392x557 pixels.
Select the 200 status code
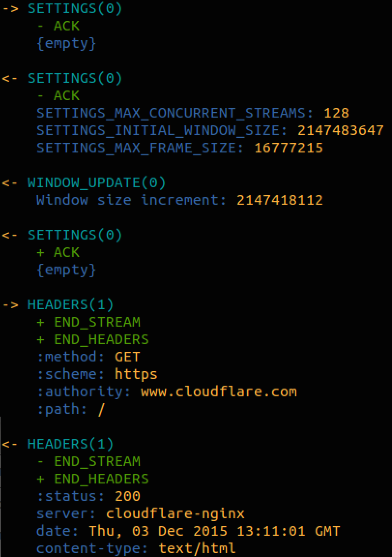[x=128, y=497]
